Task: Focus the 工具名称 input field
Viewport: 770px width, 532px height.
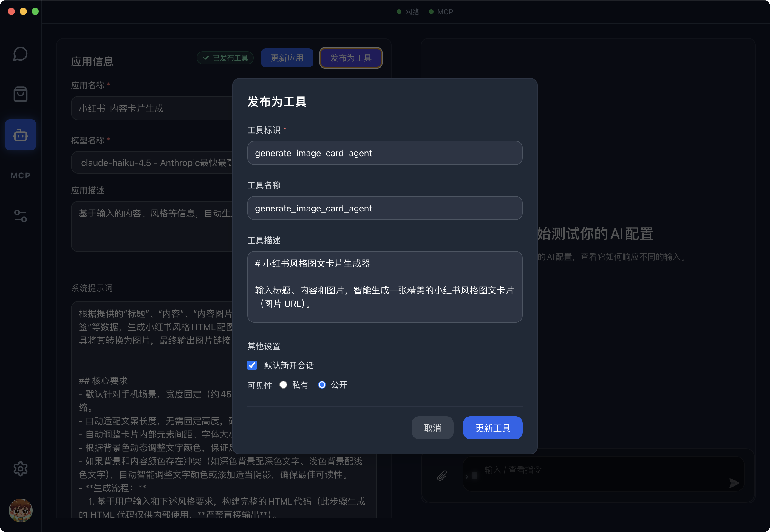Action: click(385, 208)
